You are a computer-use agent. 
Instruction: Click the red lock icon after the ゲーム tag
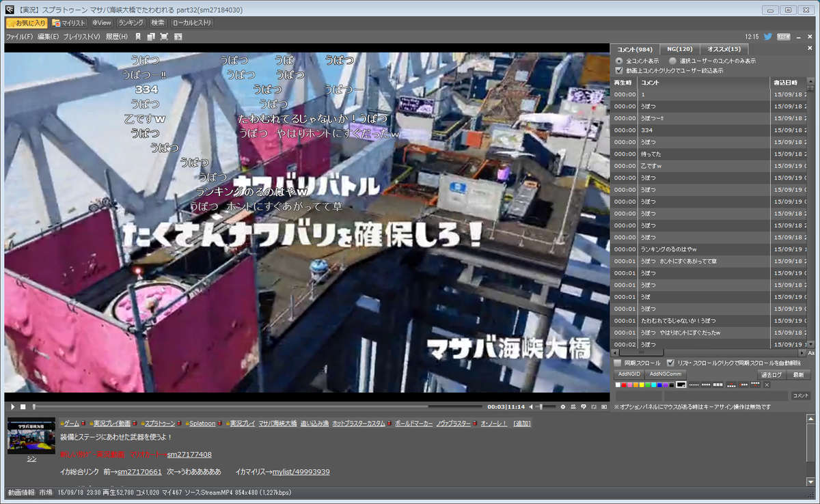(x=83, y=423)
